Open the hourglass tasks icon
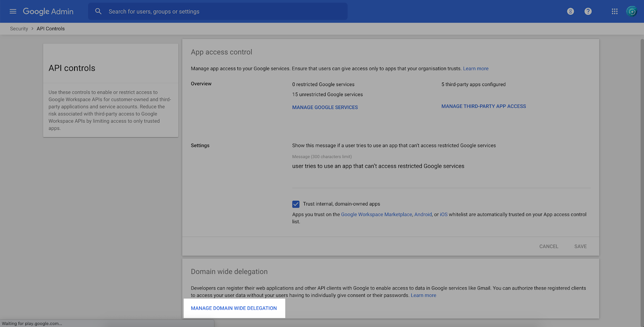644x327 pixels. coord(570,11)
